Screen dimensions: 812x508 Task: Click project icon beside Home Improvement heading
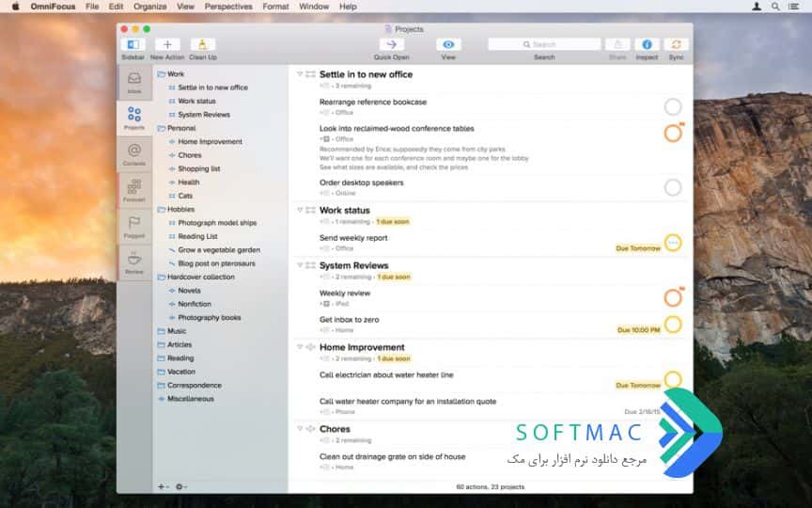pyautogui.click(x=310, y=347)
